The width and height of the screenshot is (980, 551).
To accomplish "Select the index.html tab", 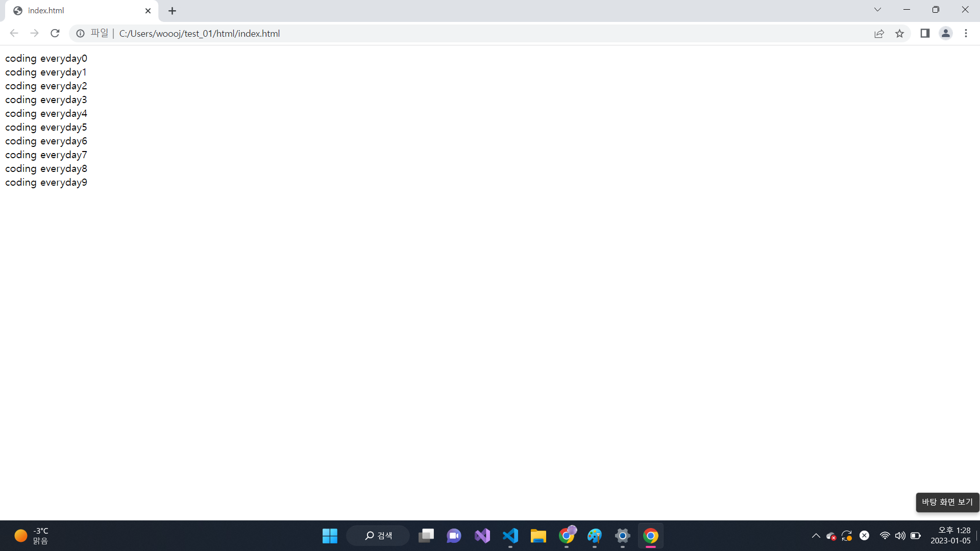I will (77, 11).
